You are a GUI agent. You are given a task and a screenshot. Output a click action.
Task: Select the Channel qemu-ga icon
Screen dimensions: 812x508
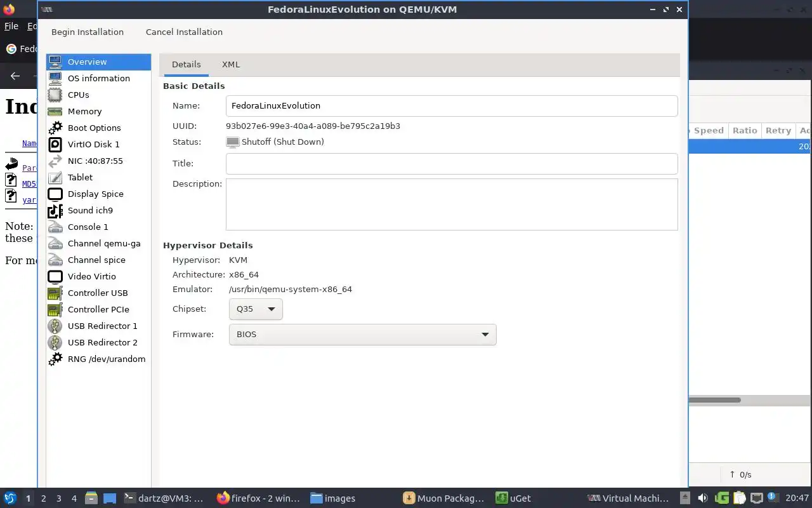pos(55,243)
